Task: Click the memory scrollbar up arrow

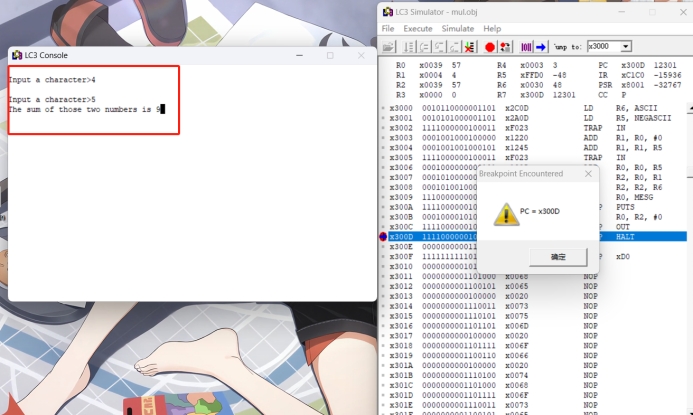Action: 688,108
